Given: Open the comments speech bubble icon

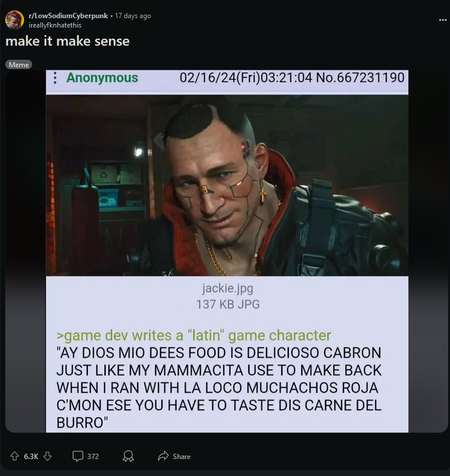Looking at the screenshot, I should (77, 456).
